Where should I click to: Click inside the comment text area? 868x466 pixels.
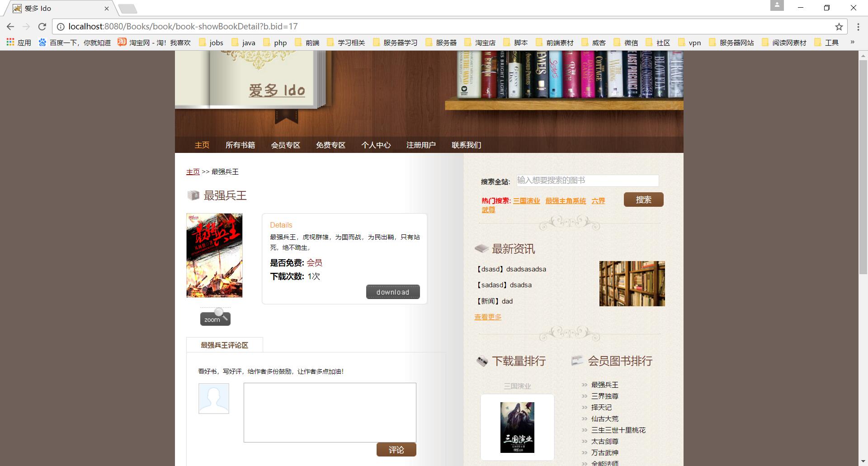[330, 413]
